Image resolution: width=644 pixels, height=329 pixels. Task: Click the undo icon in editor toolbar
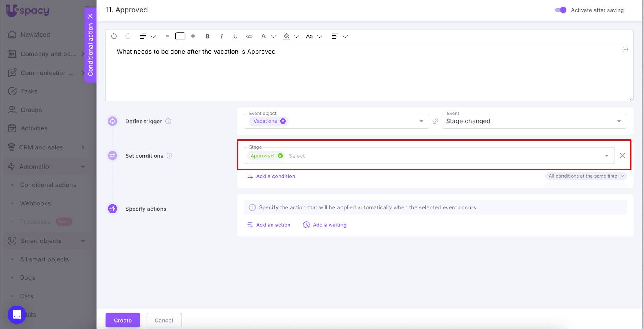pos(114,36)
